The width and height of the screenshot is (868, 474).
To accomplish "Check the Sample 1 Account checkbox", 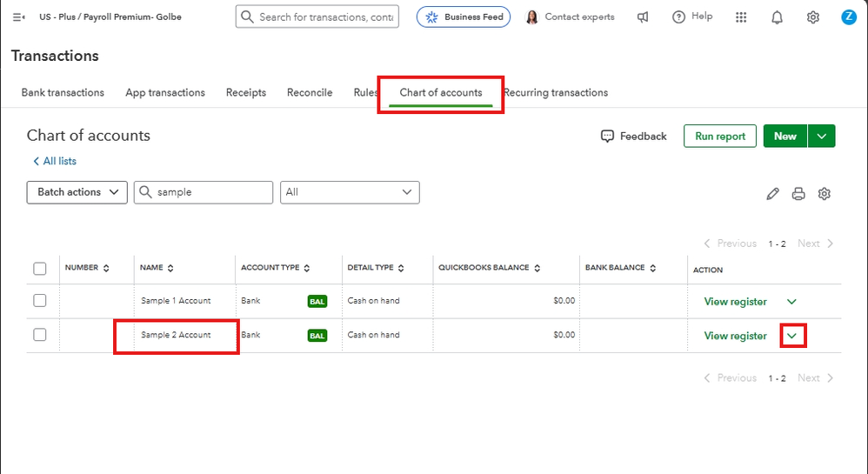I will (x=40, y=301).
